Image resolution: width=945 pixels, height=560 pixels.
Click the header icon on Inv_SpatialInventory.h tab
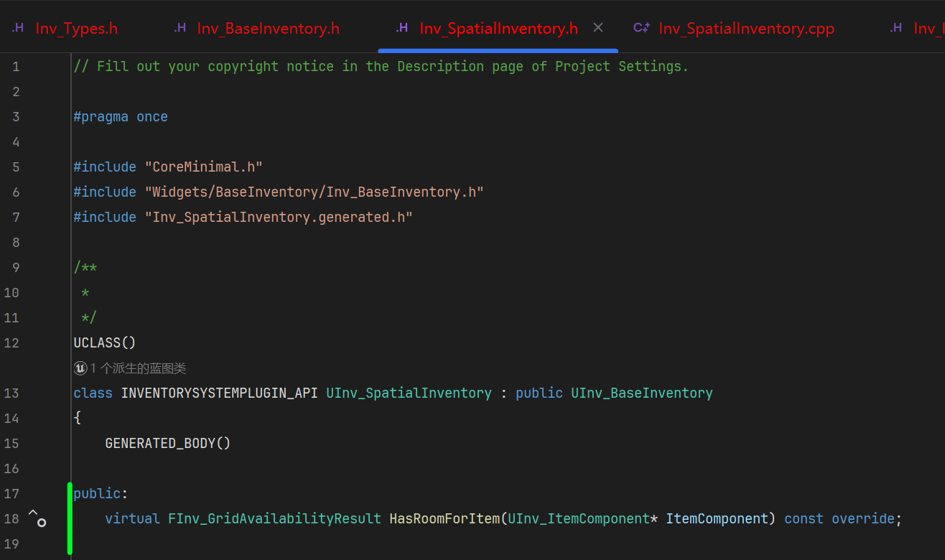(x=402, y=28)
